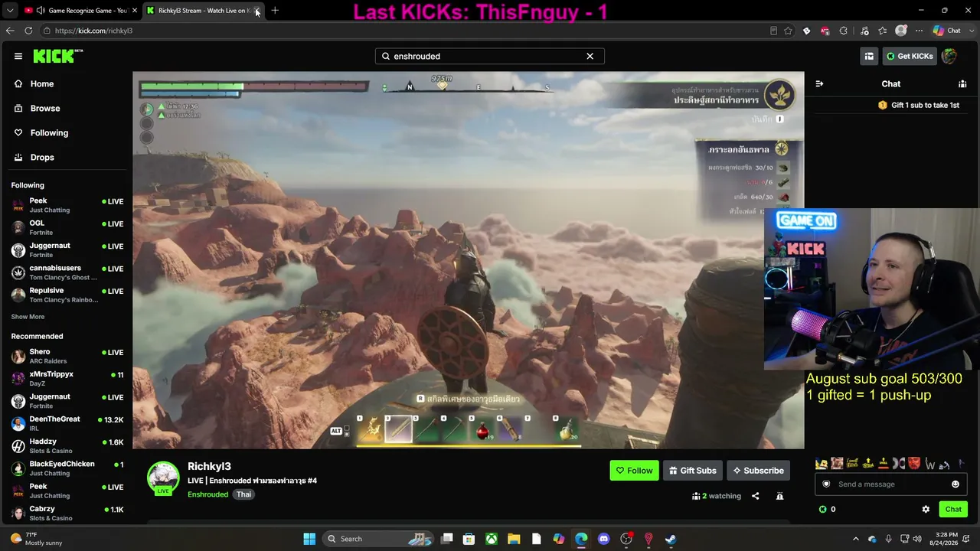This screenshot has height=551, width=980.
Task: Expand Following list with Show More
Action: 28,317
